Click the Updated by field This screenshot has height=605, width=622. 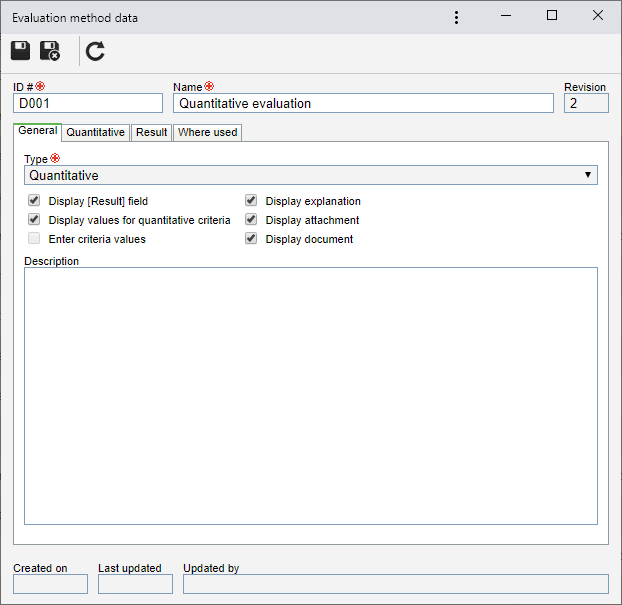[396, 584]
